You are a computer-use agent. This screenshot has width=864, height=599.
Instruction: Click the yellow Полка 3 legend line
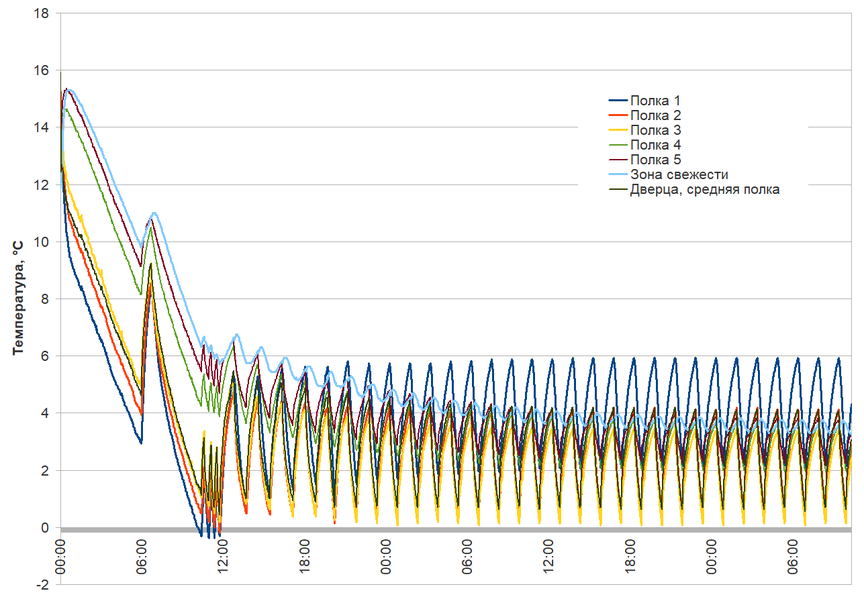[x=618, y=130]
